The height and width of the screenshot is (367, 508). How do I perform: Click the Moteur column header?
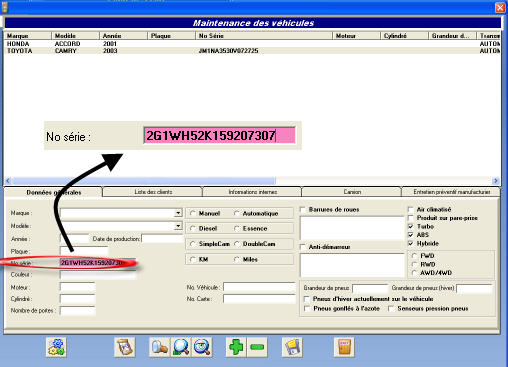357,36
